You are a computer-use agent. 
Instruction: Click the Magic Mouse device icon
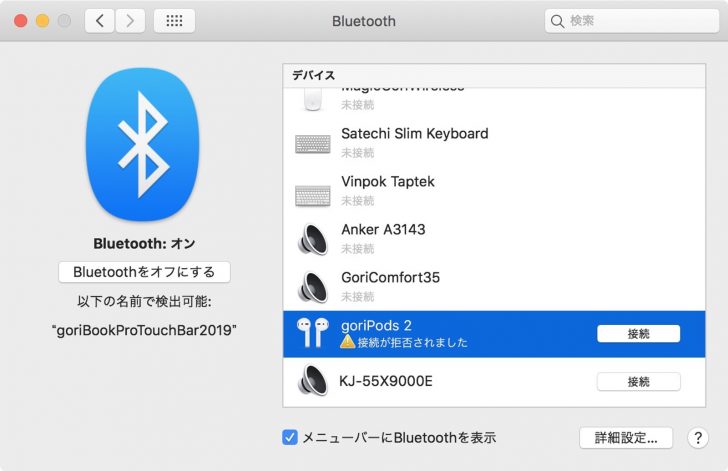312,100
